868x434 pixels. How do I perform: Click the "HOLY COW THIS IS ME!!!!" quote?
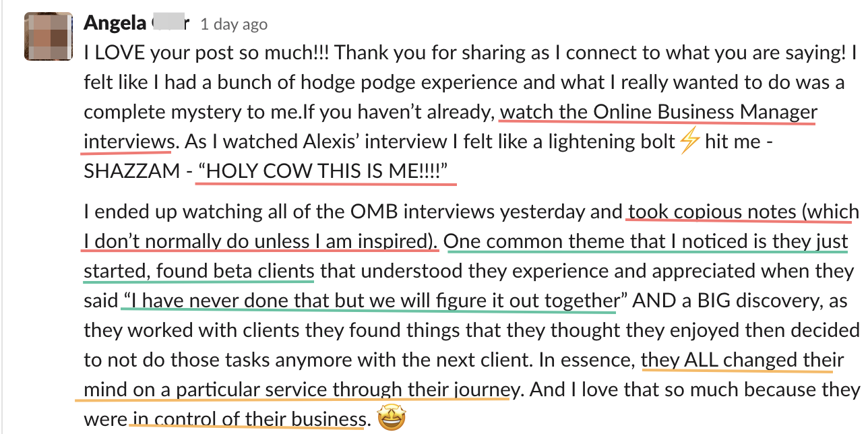pyautogui.click(x=324, y=171)
